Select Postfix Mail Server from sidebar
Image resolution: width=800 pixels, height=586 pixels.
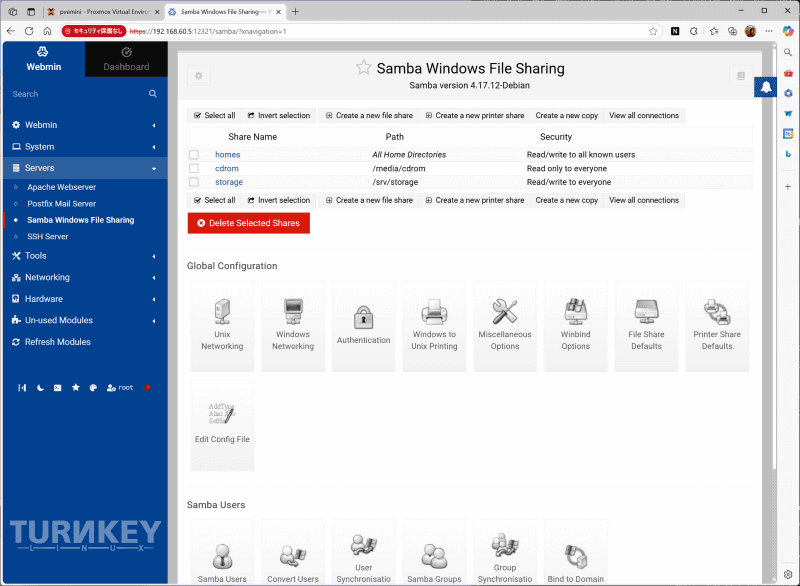click(60, 203)
